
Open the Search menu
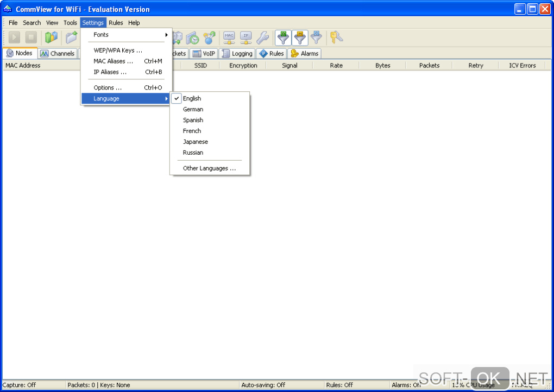[32, 23]
